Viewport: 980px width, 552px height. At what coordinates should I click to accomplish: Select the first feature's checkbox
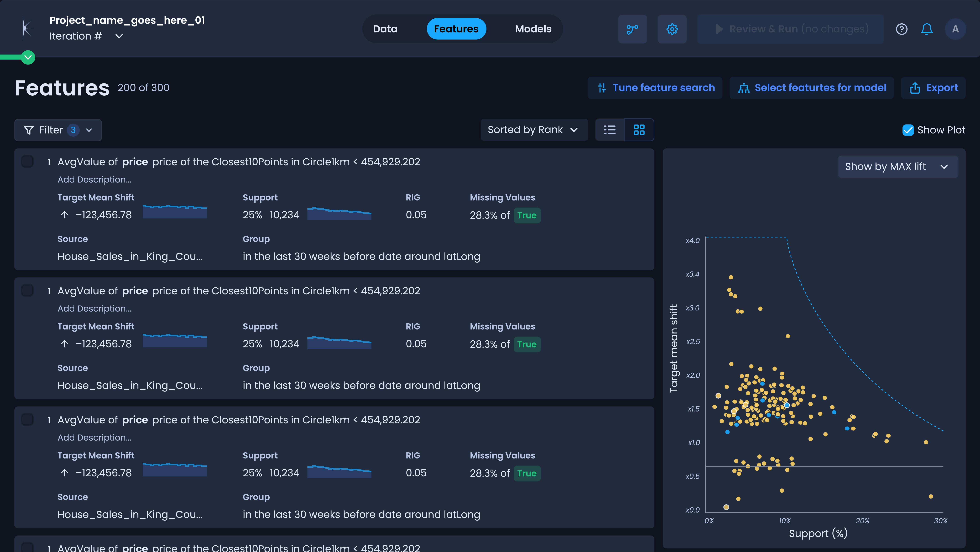pos(27,162)
